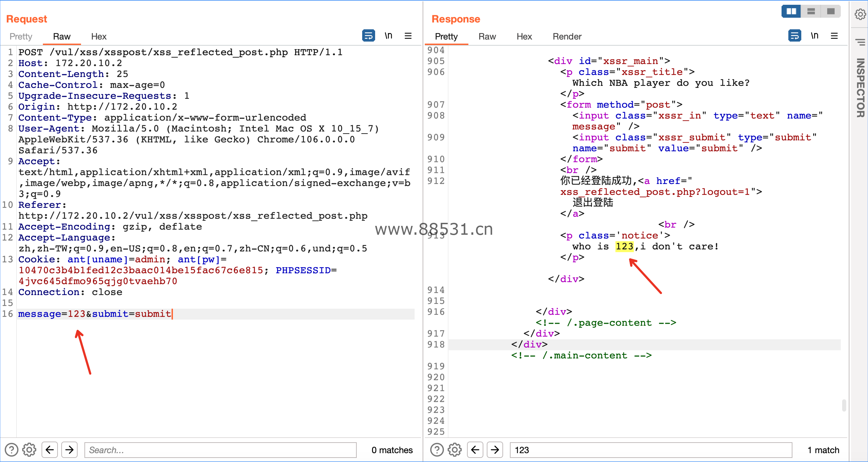Toggle non-printable characters in Response panel
Image resolution: width=868 pixels, height=462 pixels.
pyautogui.click(x=815, y=36)
